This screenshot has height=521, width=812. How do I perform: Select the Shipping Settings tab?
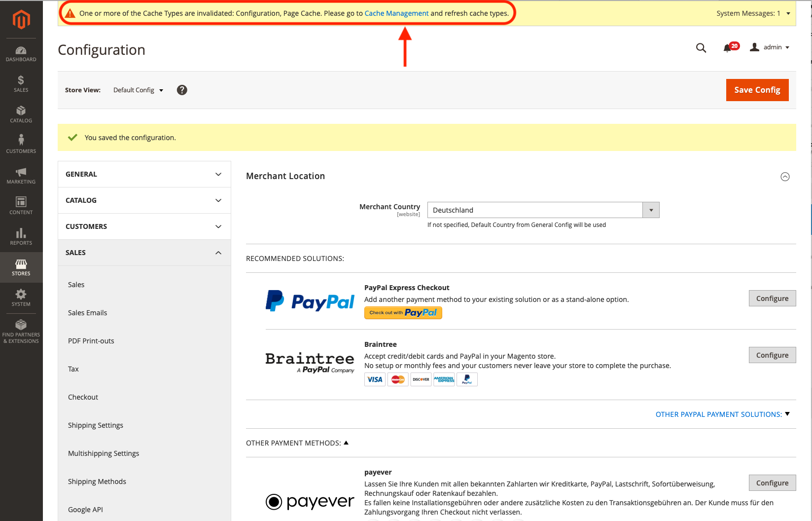click(96, 425)
